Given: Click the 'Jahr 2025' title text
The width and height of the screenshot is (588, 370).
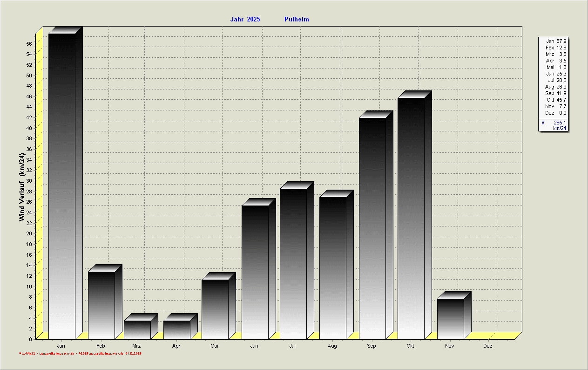Looking at the screenshot, I should (245, 20).
